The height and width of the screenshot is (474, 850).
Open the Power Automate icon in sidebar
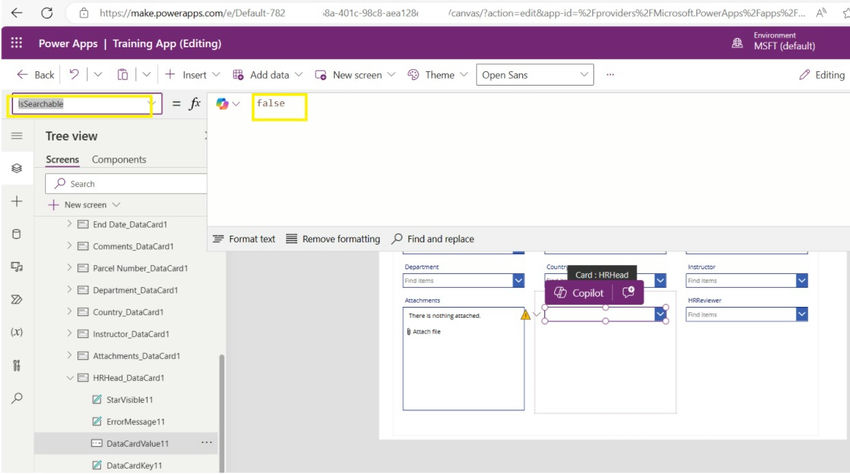17,299
